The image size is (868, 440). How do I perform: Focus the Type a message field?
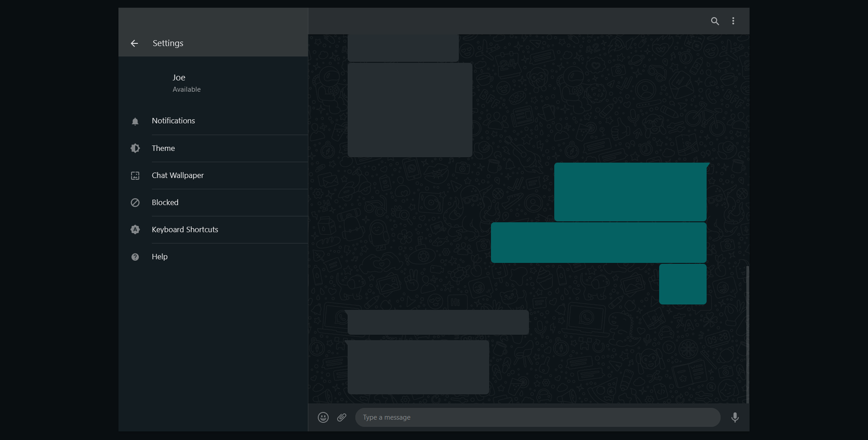pos(538,417)
